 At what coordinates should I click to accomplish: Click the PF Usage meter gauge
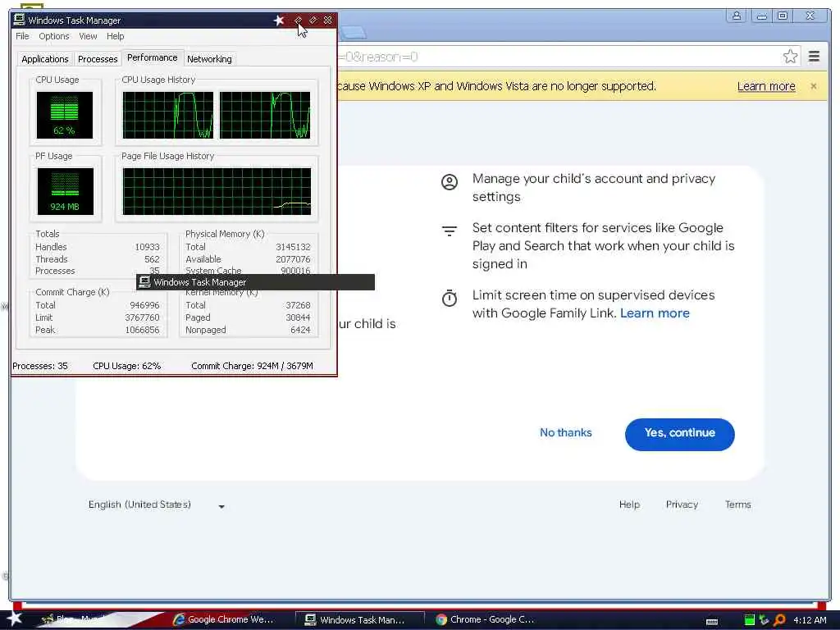tap(65, 191)
